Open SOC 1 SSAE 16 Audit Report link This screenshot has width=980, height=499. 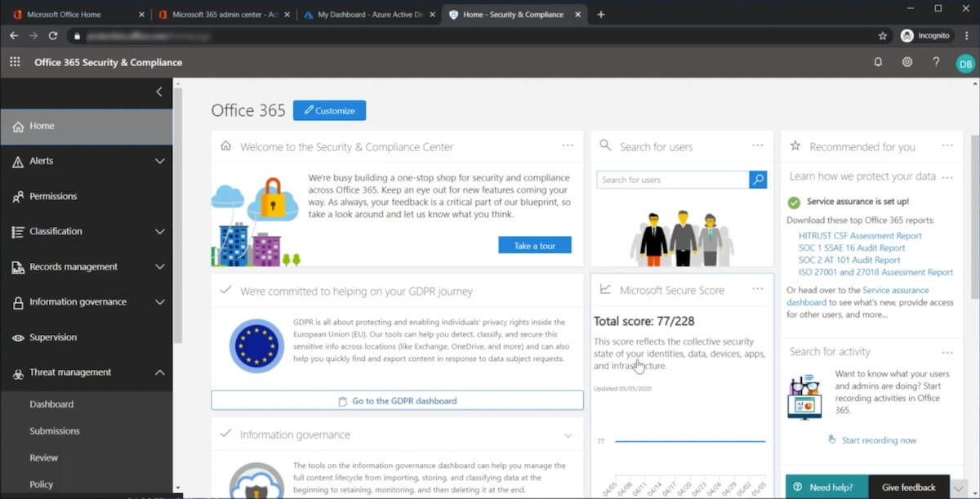[x=852, y=248]
